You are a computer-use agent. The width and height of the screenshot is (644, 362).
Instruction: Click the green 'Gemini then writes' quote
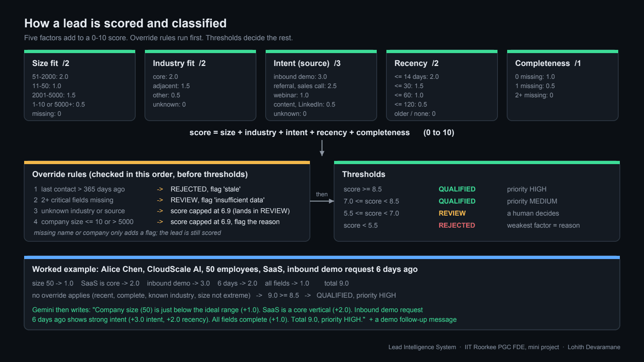(244, 315)
